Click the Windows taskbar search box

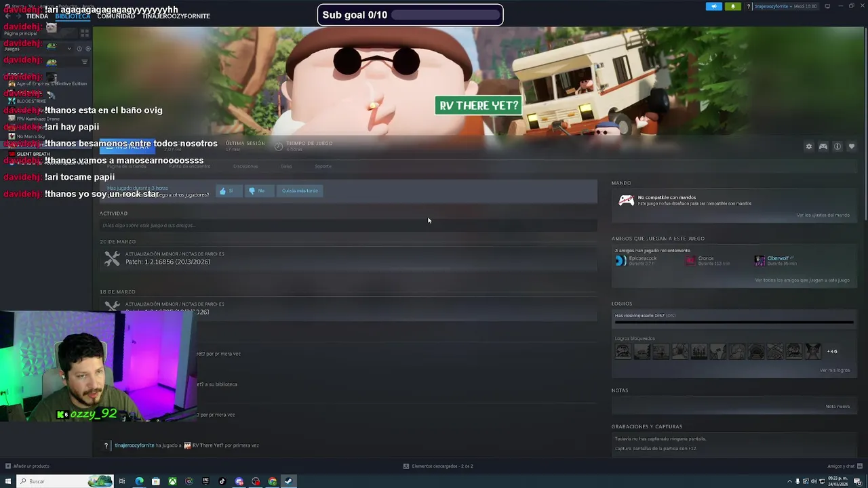[64, 481]
